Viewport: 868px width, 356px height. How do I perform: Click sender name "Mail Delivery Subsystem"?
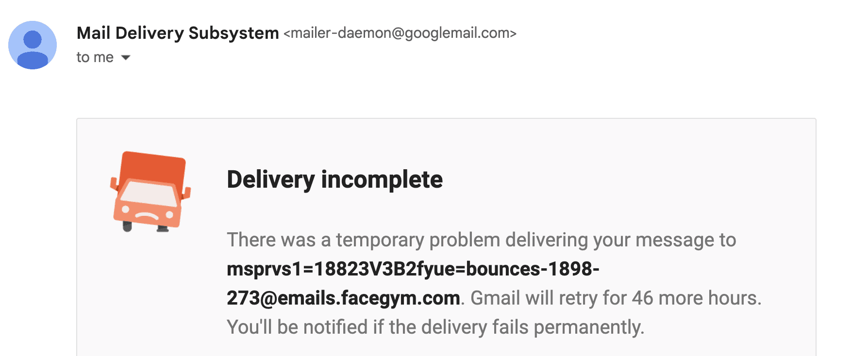point(178,33)
